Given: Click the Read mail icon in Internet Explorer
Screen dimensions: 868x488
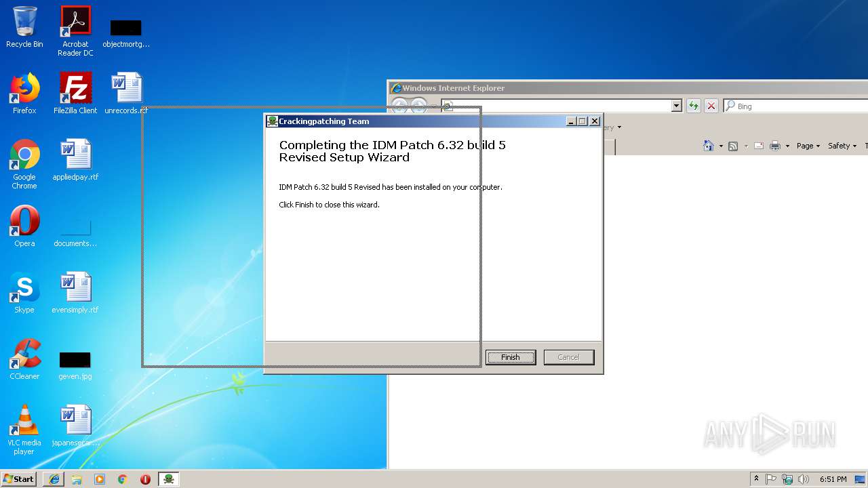Looking at the screenshot, I should pyautogui.click(x=759, y=146).
